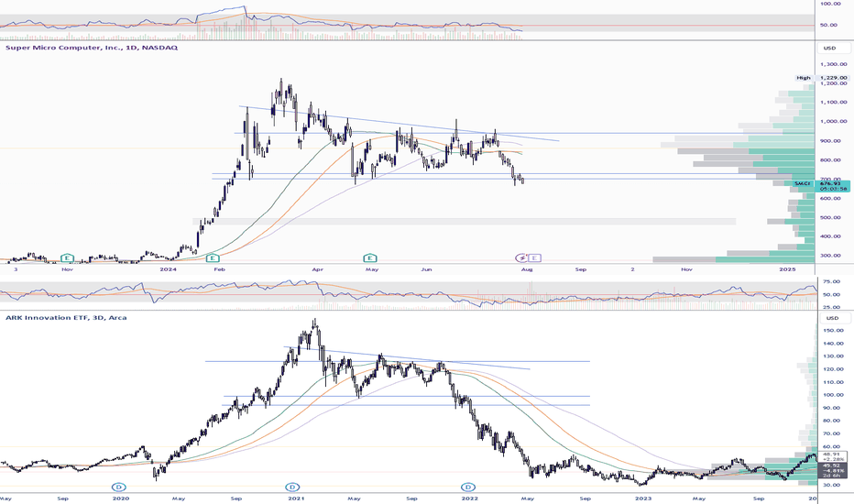Screen dimensions: 854x504
Task: Click the dividend D marker above 2020
Action: pos(118,487)
